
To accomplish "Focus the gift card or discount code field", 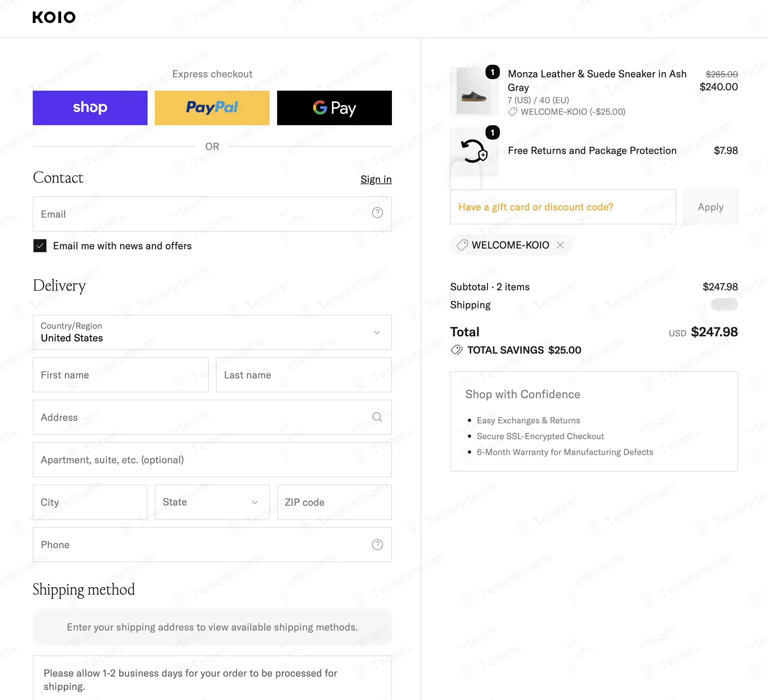I will click(563, 207).
